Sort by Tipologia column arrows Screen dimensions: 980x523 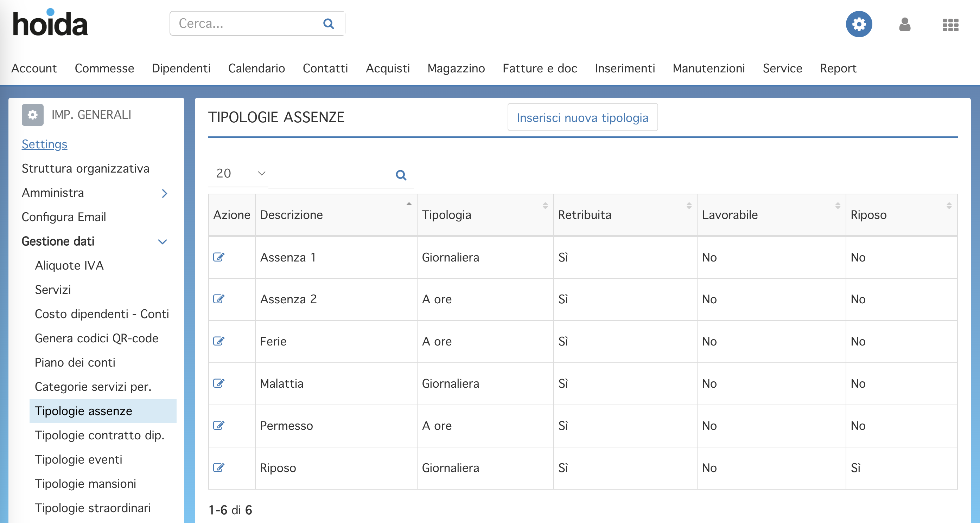(545, 206)
